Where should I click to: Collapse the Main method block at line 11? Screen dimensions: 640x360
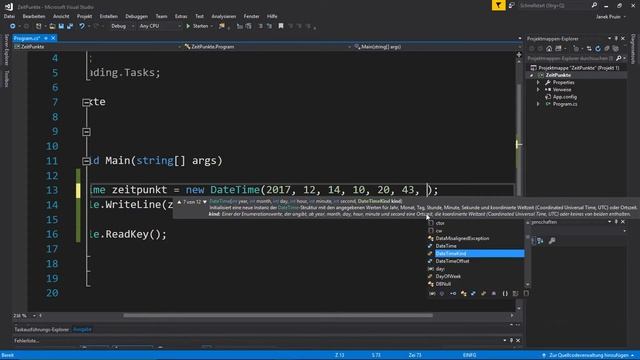86,161
